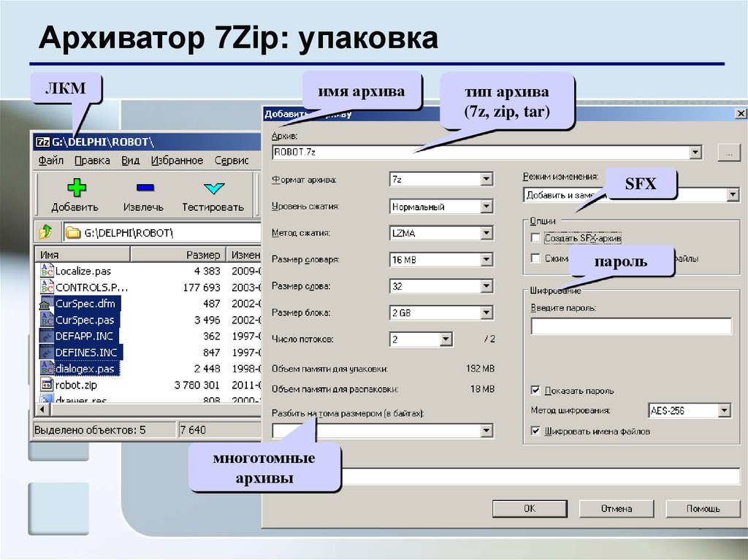
Task: Click the OK button
Action: [x=530, y=508]
